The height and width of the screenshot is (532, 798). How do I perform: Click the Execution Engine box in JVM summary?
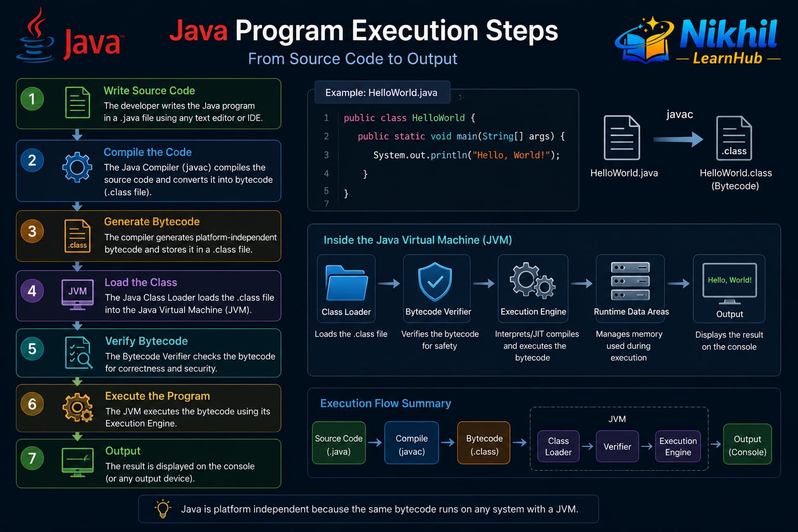tap(678, 446)
